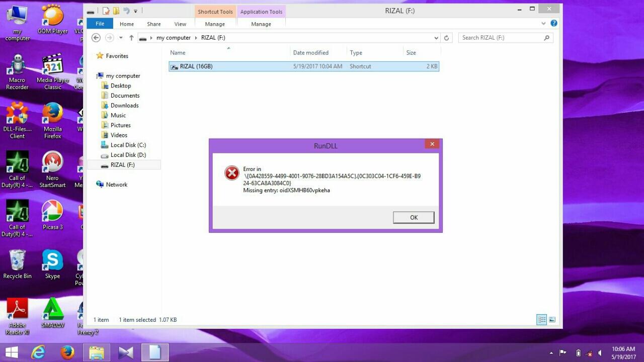Select the RIZAL (16GB) shortcut file
This screenshot has width=644, height=362.
(304, 66)
